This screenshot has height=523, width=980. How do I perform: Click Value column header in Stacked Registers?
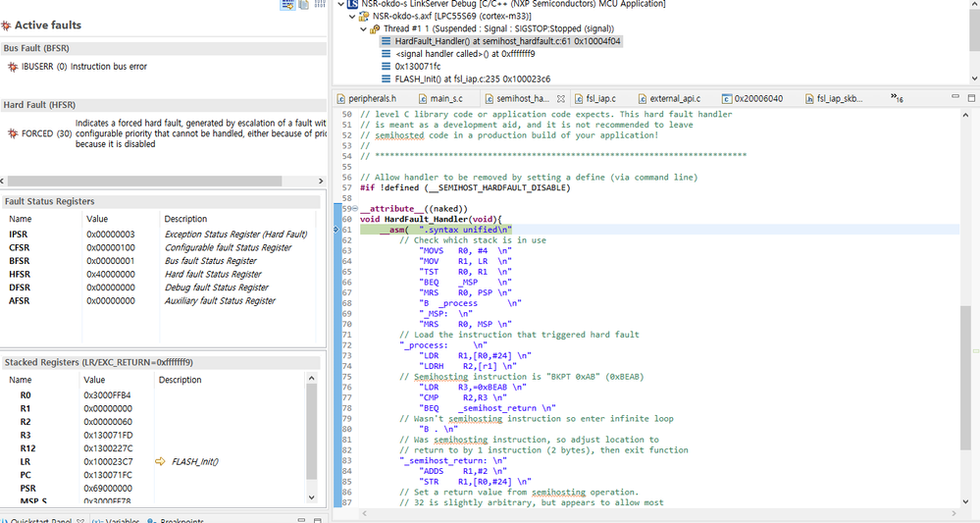click(94, 380)
